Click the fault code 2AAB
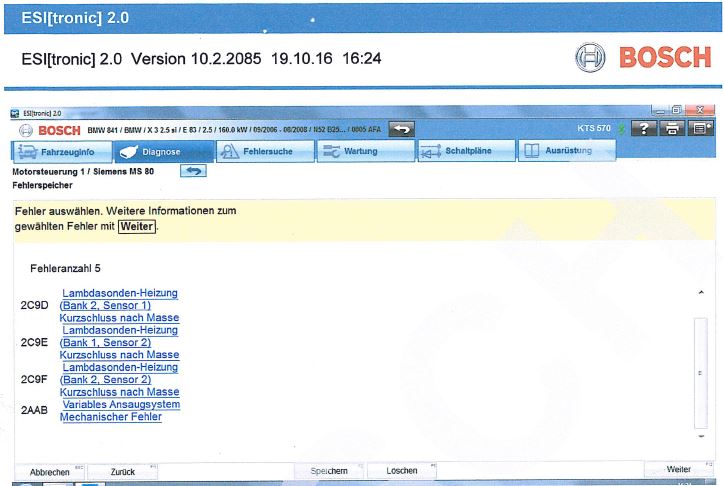 (34, 410)
